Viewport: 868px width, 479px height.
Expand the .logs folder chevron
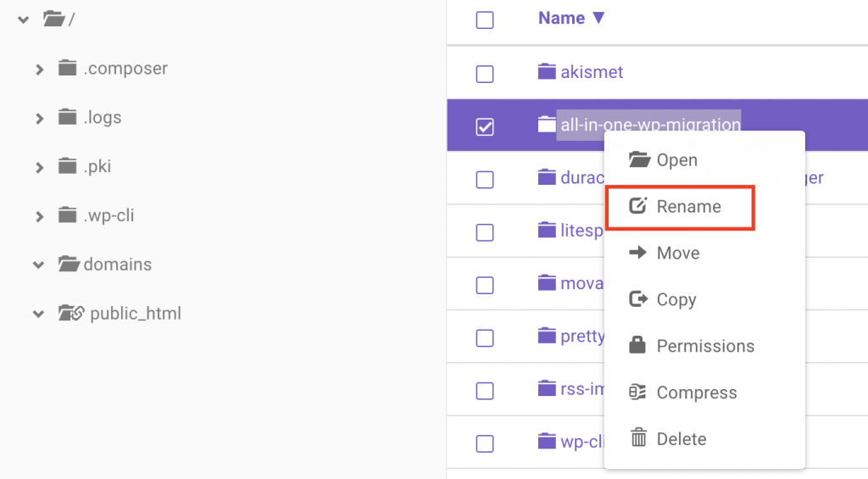pyautogui.click(x=39, y=119)
